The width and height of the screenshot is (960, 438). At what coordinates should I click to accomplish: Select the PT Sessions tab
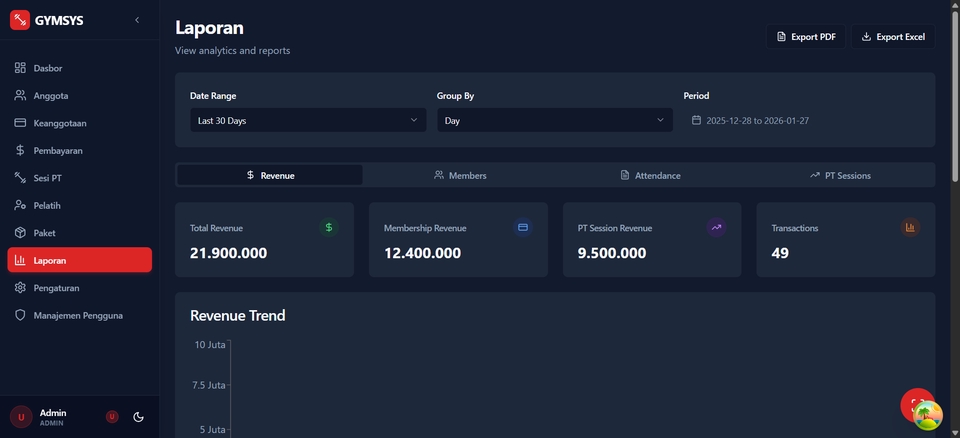point(840,175)
